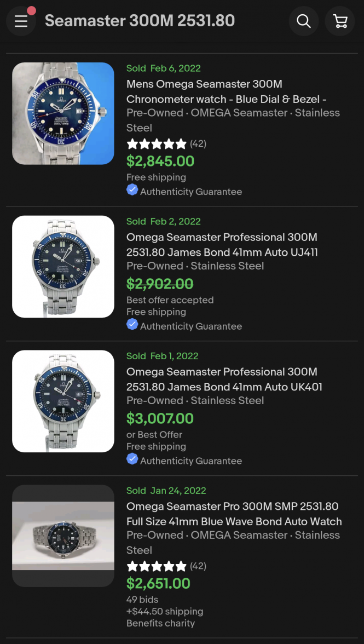Tap the Seamaster 300M 2531.80 search title

[x=140, y=21]
